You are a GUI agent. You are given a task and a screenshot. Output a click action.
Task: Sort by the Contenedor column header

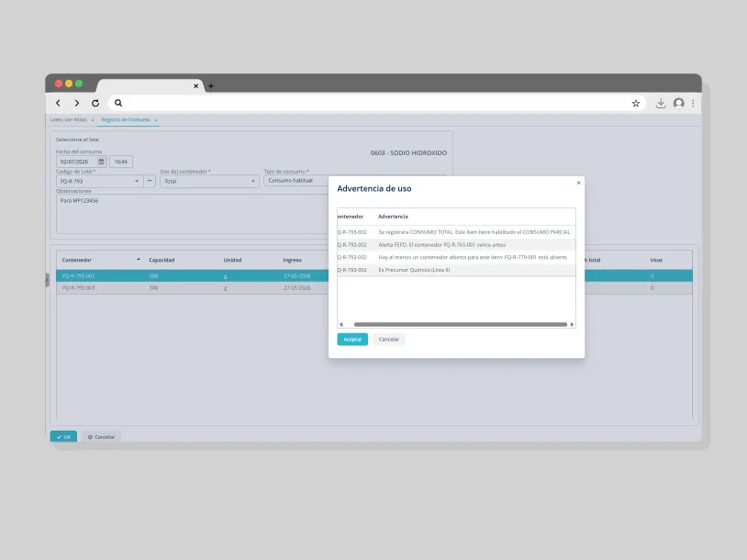click(x=77, y=260)
